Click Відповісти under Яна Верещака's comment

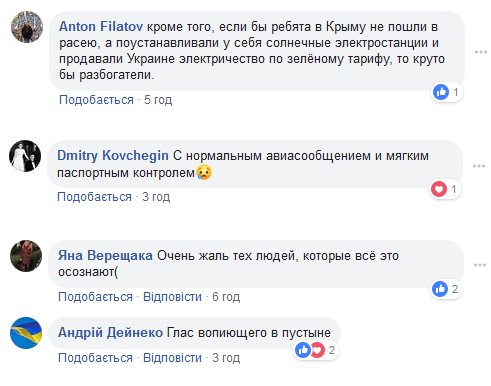tap(172, 297)
